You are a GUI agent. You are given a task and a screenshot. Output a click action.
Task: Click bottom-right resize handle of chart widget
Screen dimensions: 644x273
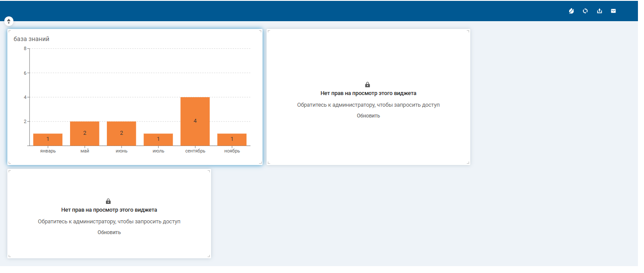pos(260,162)
